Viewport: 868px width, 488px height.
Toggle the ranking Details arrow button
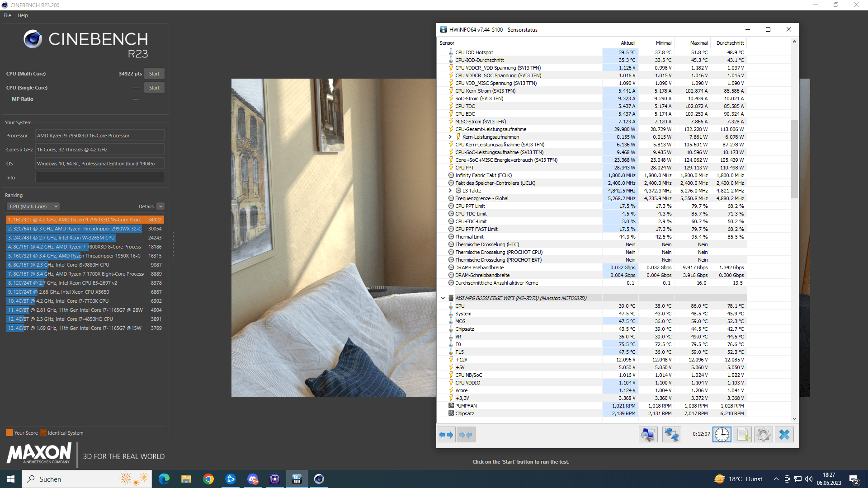[x=160, y=206]
